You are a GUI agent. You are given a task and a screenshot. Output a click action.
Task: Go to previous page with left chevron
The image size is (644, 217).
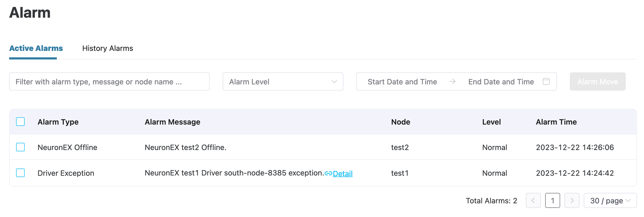(x=533, y=200)
